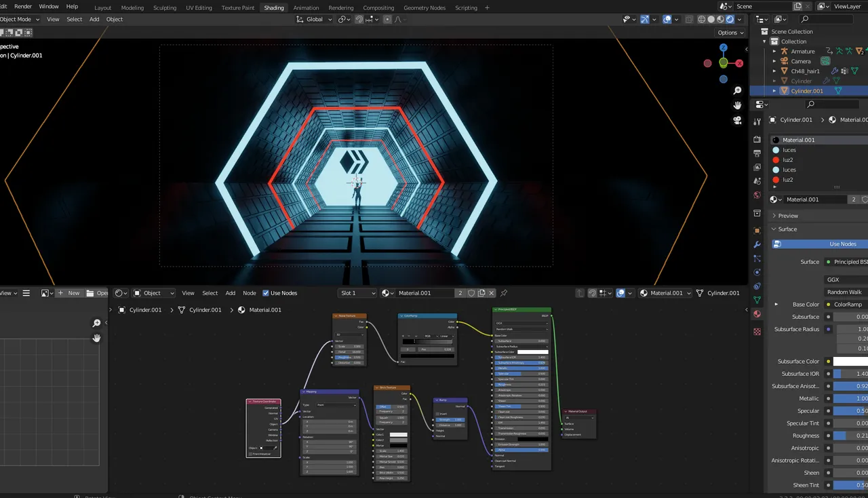Expand the Armature tree item
This screenshot has height=498, width=868.
pos(773,52)
